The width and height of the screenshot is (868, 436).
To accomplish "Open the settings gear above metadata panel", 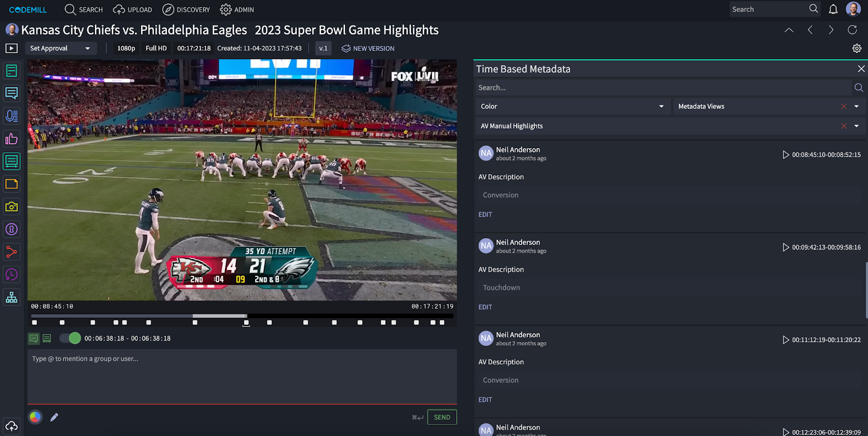I will point(857,48).
